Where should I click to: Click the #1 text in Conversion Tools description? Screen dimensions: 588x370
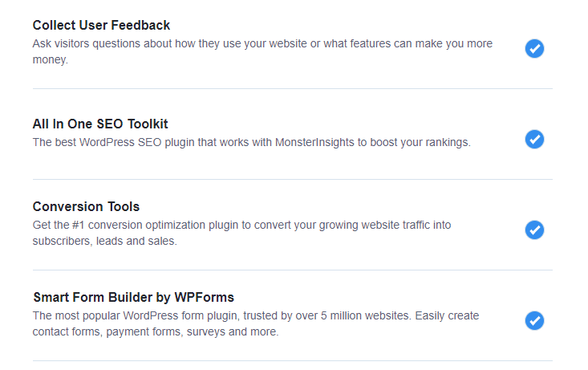click(79, 226)
